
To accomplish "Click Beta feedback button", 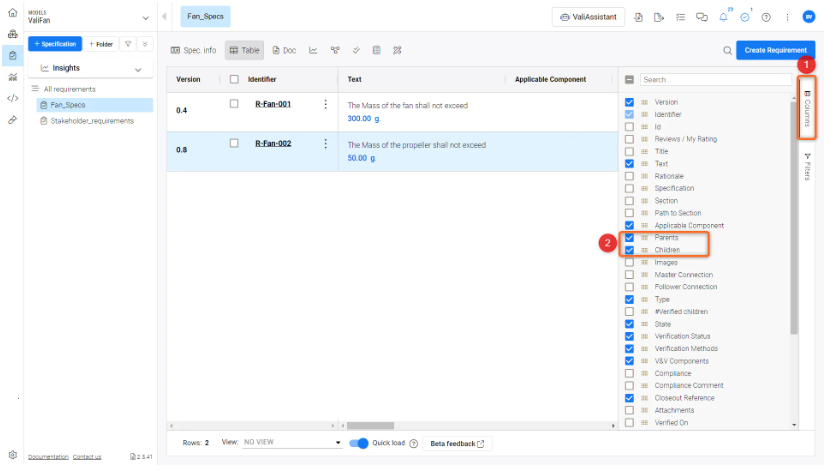I will click(x=457, y=444).
